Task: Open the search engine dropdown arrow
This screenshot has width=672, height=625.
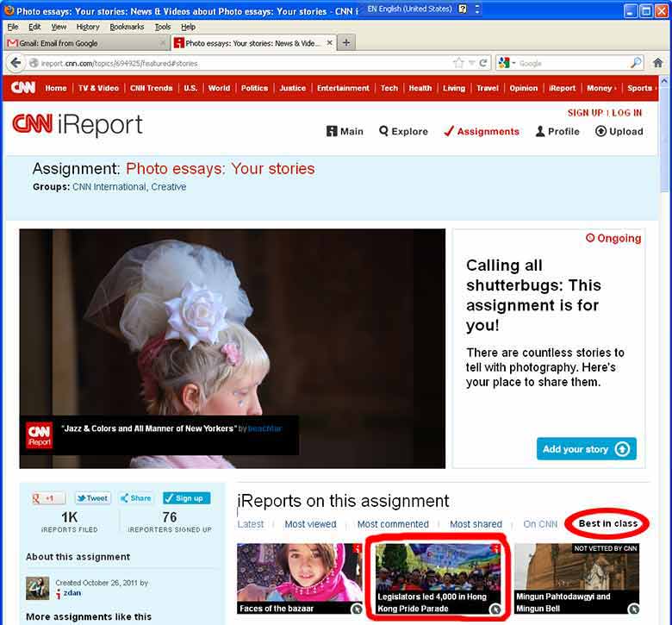Action: (513, 63)
